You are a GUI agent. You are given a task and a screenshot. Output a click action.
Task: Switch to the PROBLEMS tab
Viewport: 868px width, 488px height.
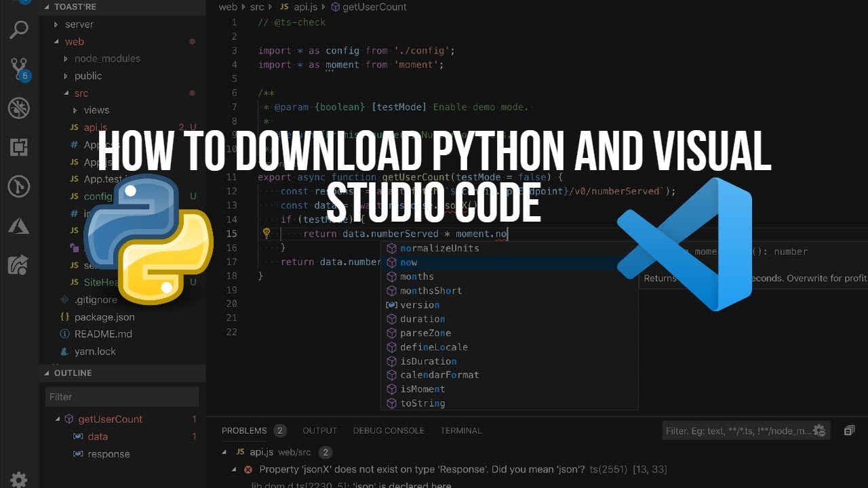244,430
